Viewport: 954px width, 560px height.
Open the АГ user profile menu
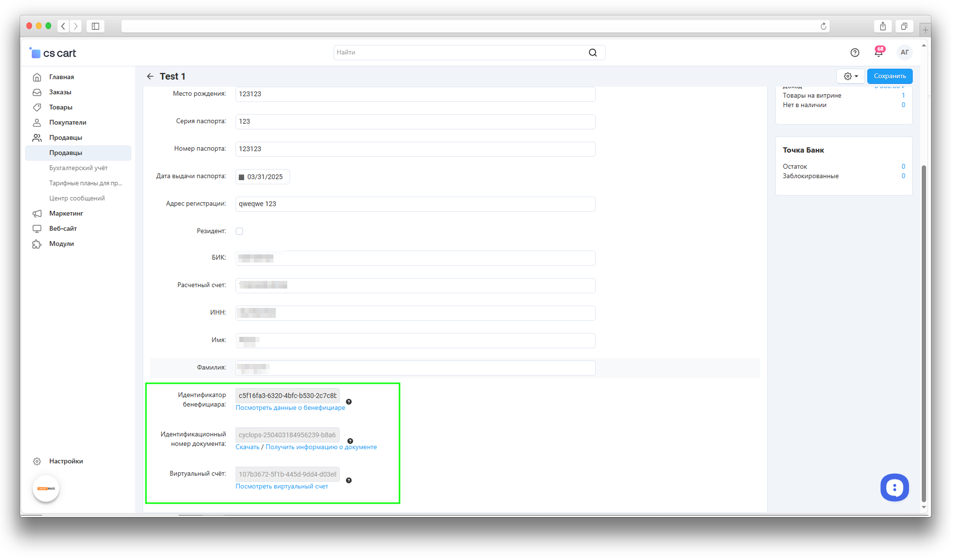click(x=904, y=53)
